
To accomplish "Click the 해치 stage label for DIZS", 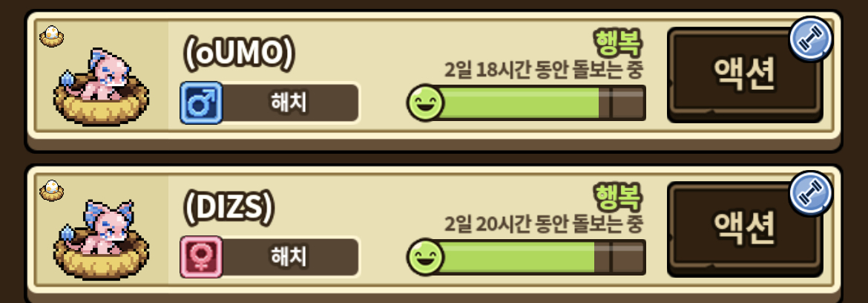I will [x=289, y=257].
